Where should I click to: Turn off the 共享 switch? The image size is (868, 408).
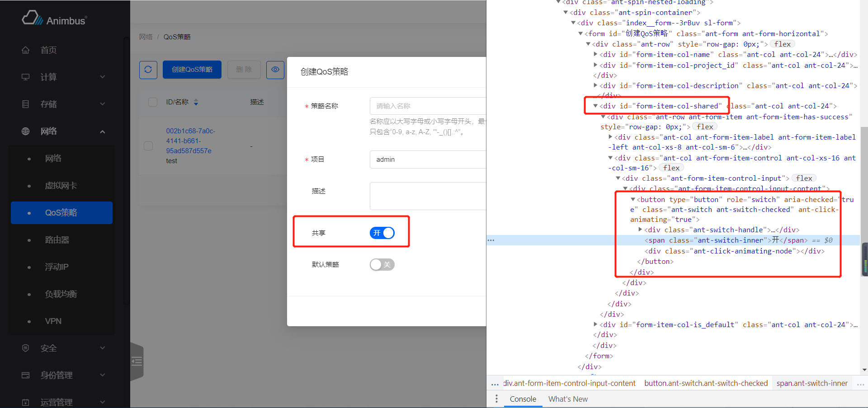click(382, 233)
